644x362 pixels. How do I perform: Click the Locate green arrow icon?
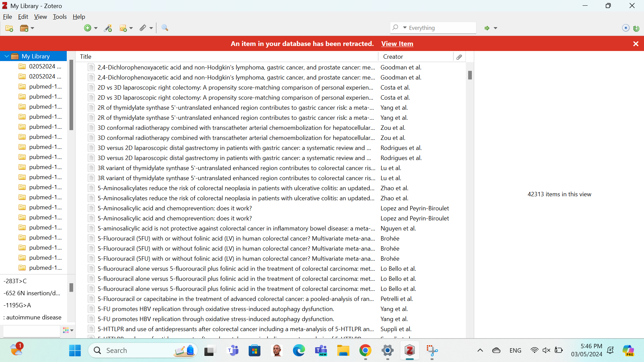[x=487, y=28]
